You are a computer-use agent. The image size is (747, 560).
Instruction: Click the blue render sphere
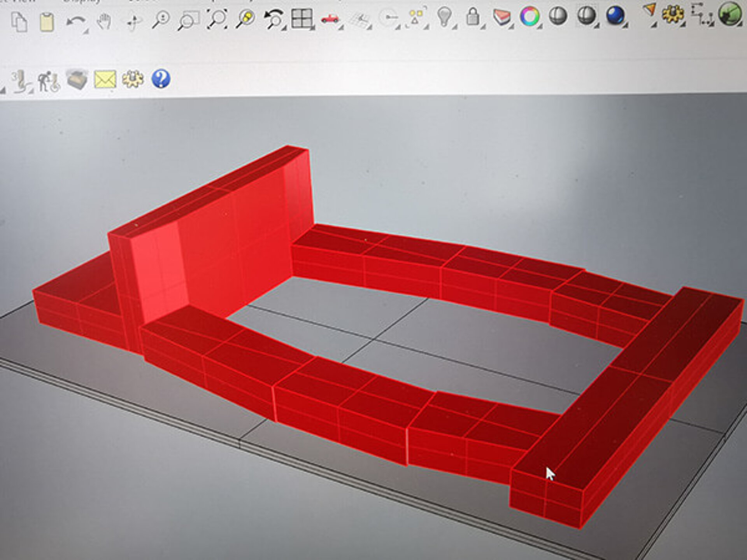(x=615, y=16)
